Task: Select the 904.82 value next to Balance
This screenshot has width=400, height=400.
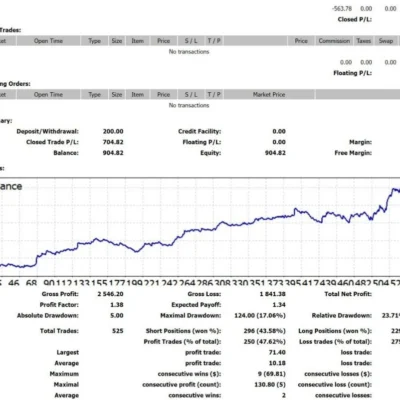Action: 113,153
